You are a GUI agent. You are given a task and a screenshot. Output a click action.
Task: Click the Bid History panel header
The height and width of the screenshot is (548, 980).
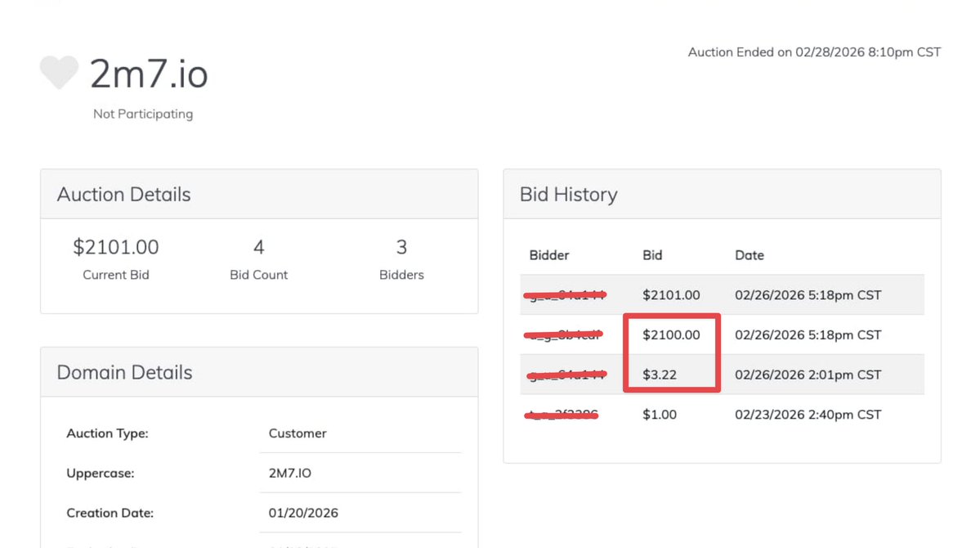[x=722, y=194]
